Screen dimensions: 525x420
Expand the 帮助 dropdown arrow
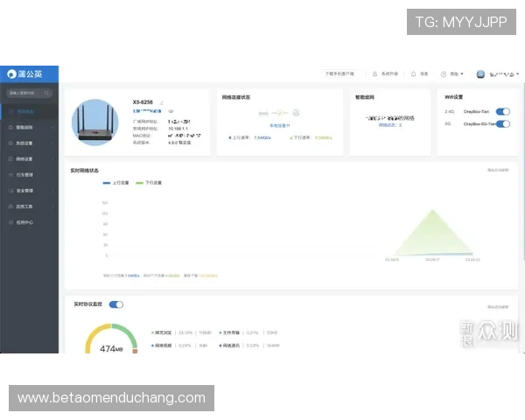point(463,74)
